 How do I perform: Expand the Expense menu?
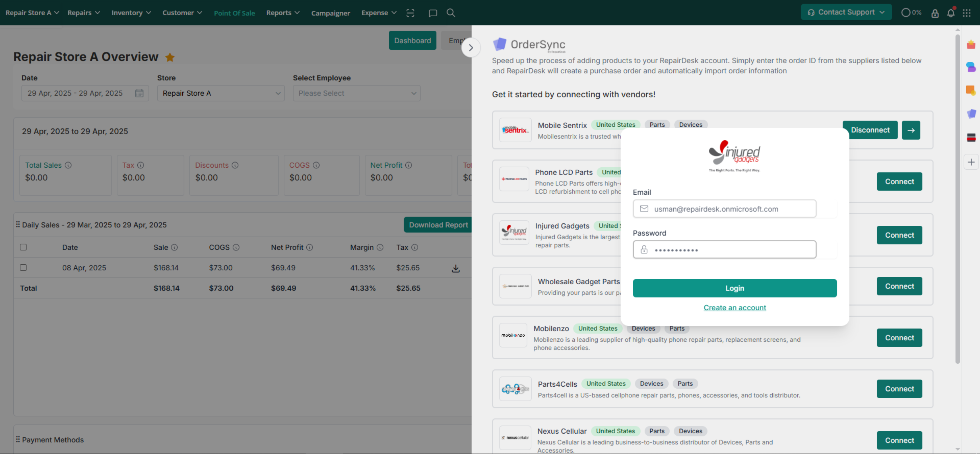[x=379, y=13]
